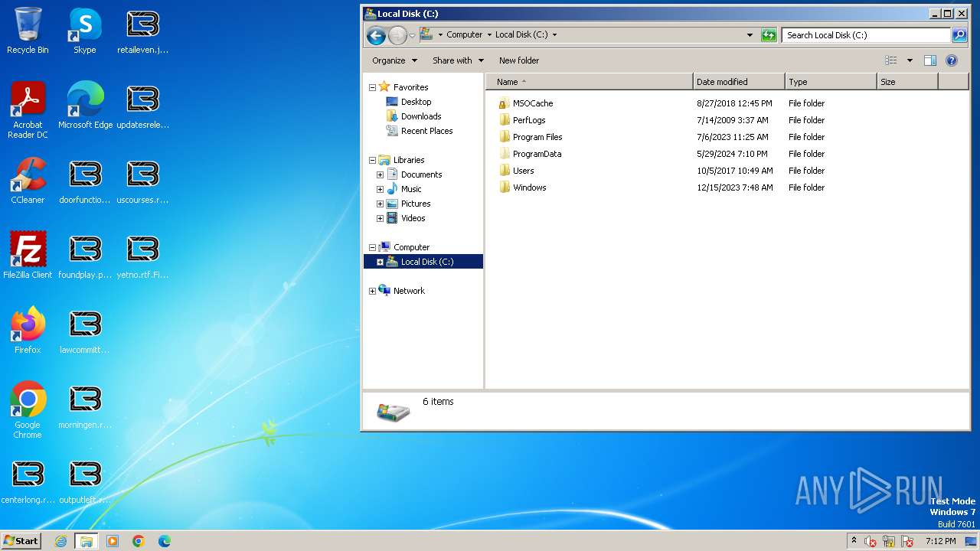Sort by the Name column header

point(590,82)
